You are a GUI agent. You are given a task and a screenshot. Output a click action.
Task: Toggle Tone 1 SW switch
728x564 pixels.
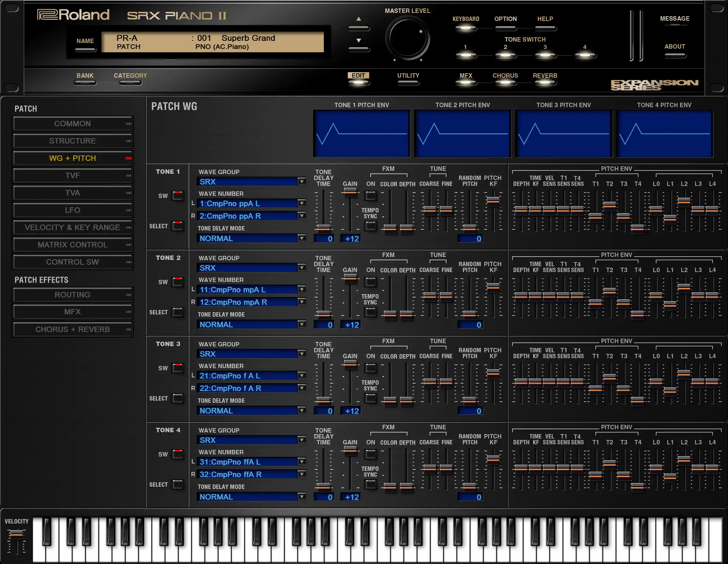pyautogui.click(x=178, y=195)
